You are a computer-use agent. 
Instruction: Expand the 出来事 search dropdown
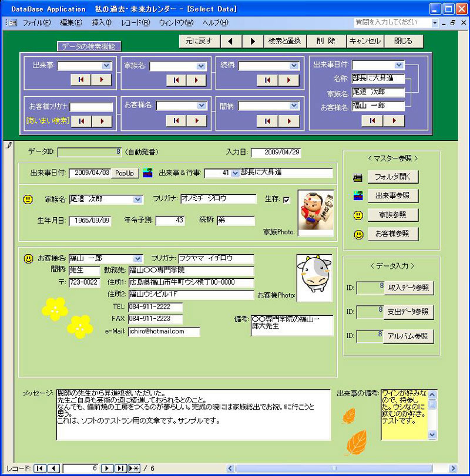click(x=106, y=66)
